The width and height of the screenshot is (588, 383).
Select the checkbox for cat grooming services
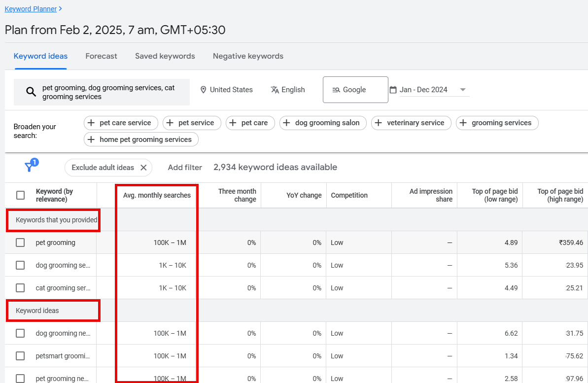[20, 288]
